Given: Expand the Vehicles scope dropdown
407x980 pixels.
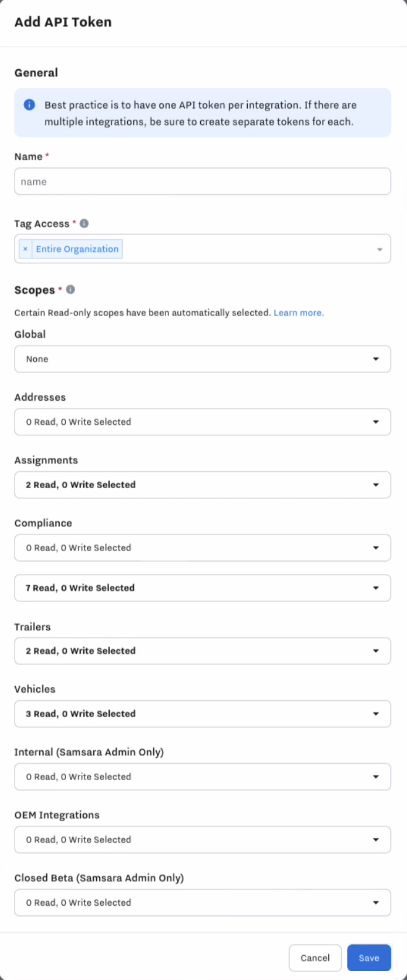Looking at the screenshot, I should coord(202,714).
